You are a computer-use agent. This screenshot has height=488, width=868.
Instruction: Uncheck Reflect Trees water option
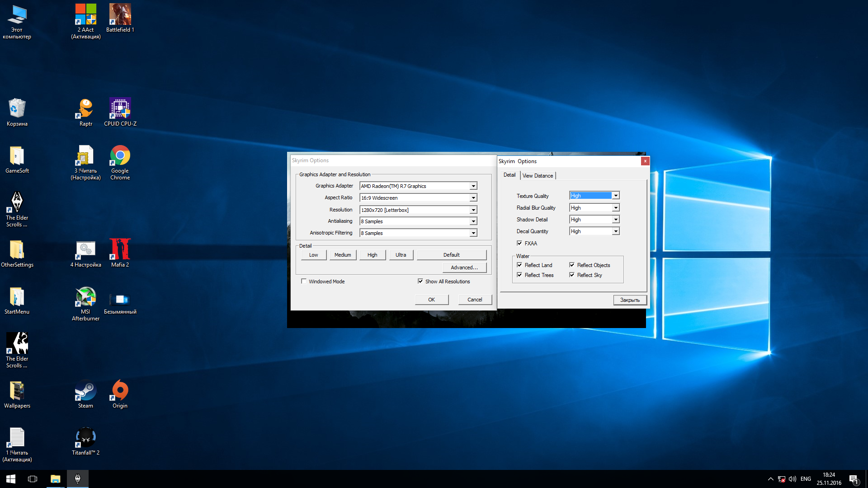535,275
